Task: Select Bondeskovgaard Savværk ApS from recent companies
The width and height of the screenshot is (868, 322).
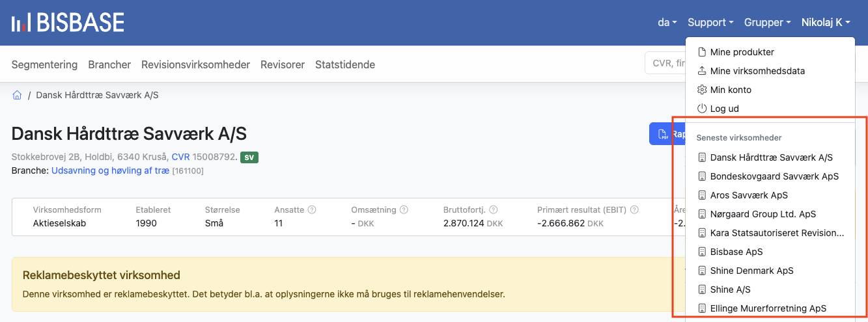Action: (774, 176)
